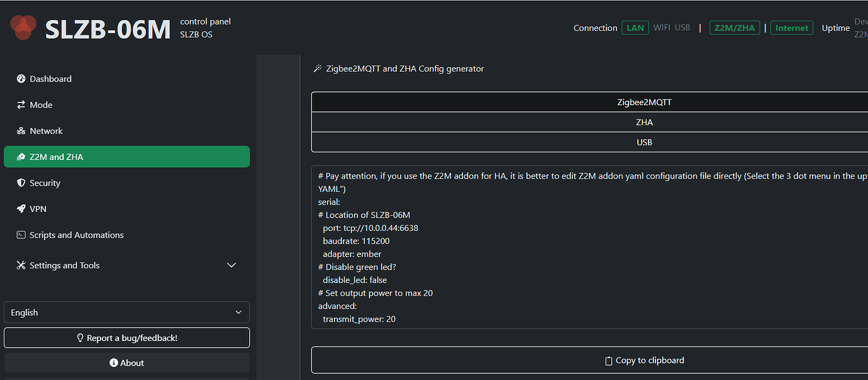
Task: Open the Report a bug/feedback form
Action: coord(126,337)
